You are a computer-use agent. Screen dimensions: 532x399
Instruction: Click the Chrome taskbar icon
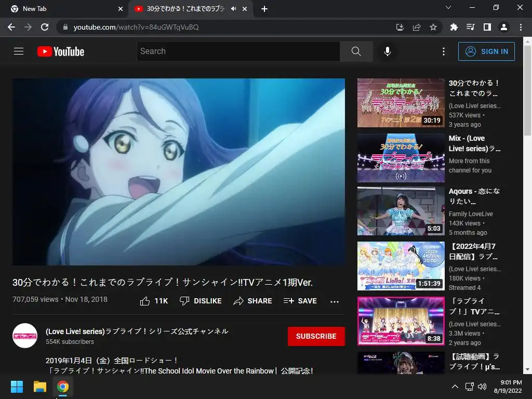tap(63, 387)
